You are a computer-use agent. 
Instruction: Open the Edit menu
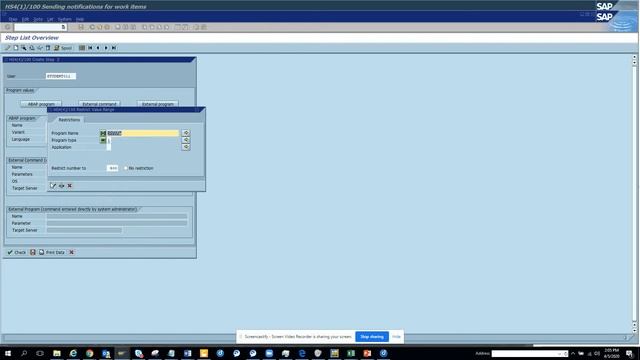[x=25, y=19]
